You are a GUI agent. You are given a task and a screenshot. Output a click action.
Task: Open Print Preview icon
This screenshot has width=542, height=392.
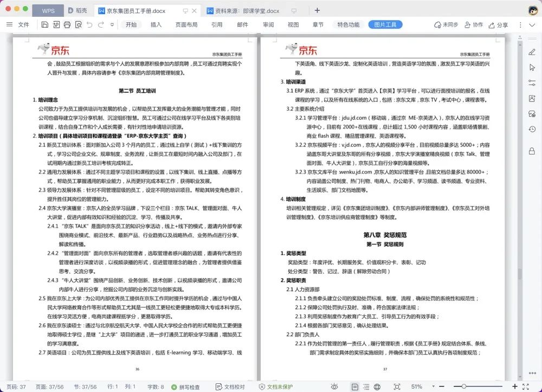coord(79,24)
